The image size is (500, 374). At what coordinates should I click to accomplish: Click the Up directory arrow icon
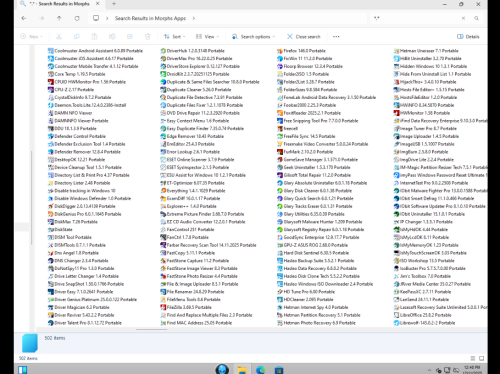[x=59, y=18]
